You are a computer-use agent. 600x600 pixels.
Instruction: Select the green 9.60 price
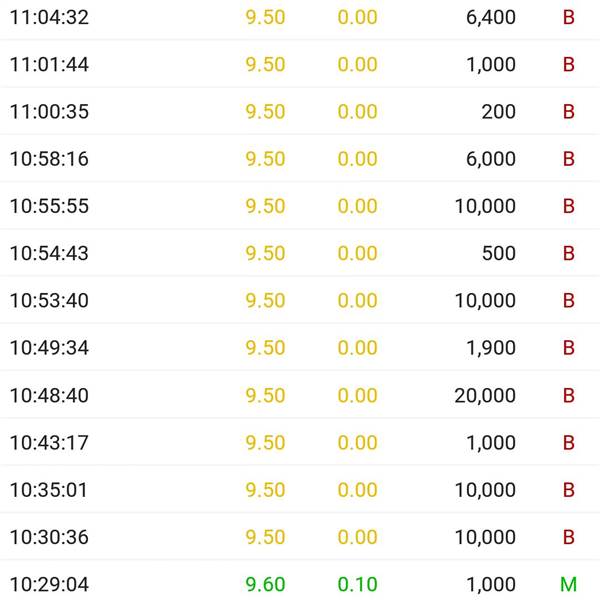(265, 584)
